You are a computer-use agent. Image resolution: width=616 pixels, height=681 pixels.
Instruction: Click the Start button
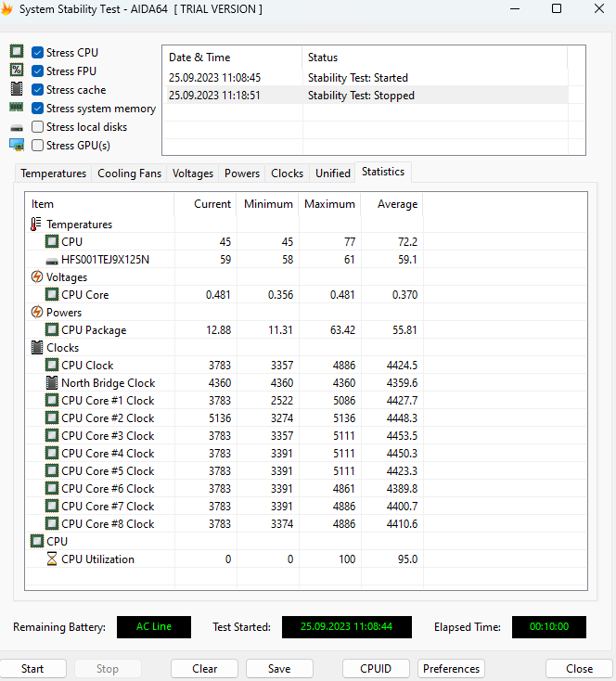pyautogui.click(x=32, y=668)
